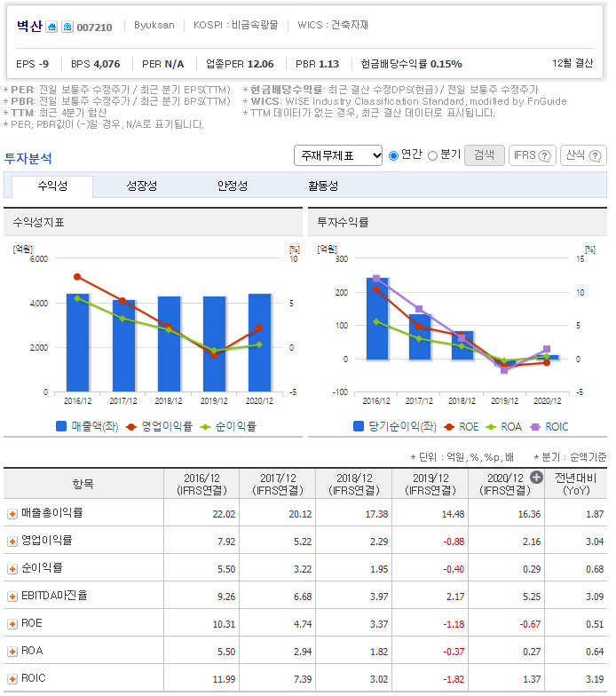
Task: Open the 주재무제표 dropdown
Action: click(337, 155)
